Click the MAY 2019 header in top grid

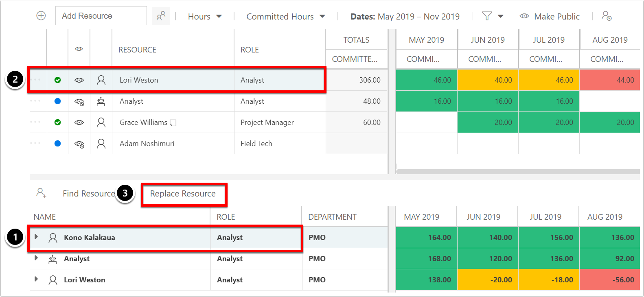tap(426, 40)
